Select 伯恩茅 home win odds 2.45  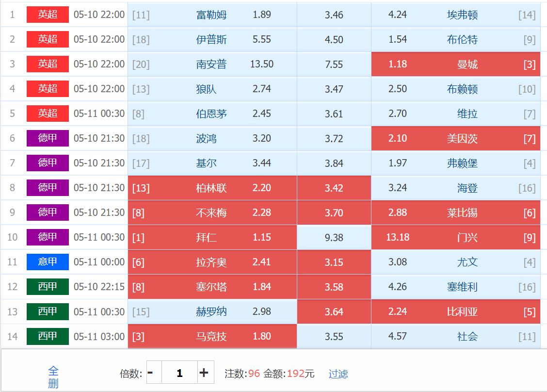coord(212,114)
